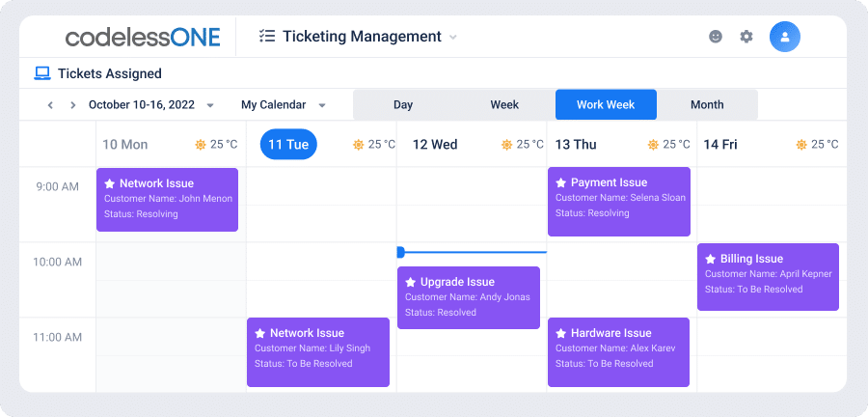Click the smiley face feedback icon
Screen dimensions: 868x417
[716, 37]
